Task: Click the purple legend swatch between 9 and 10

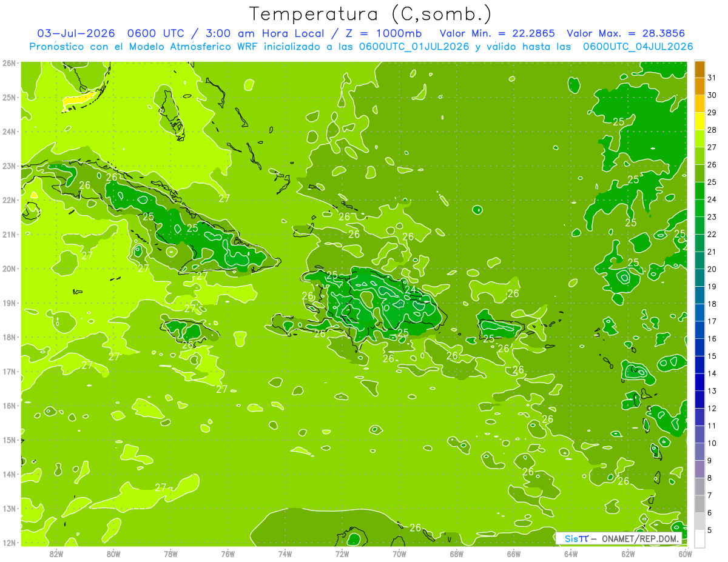Action: [699, 452]
